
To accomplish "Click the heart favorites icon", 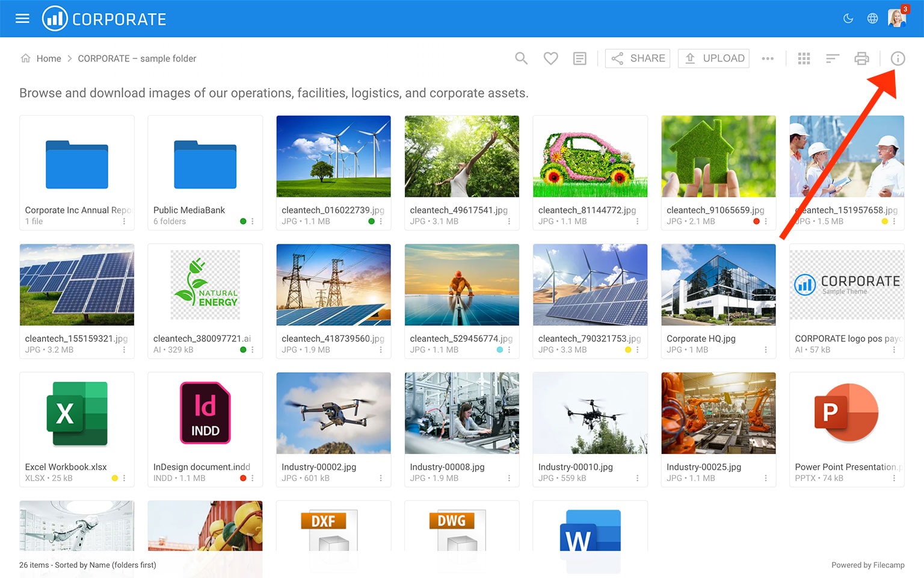I will click(x=550, y=58).
